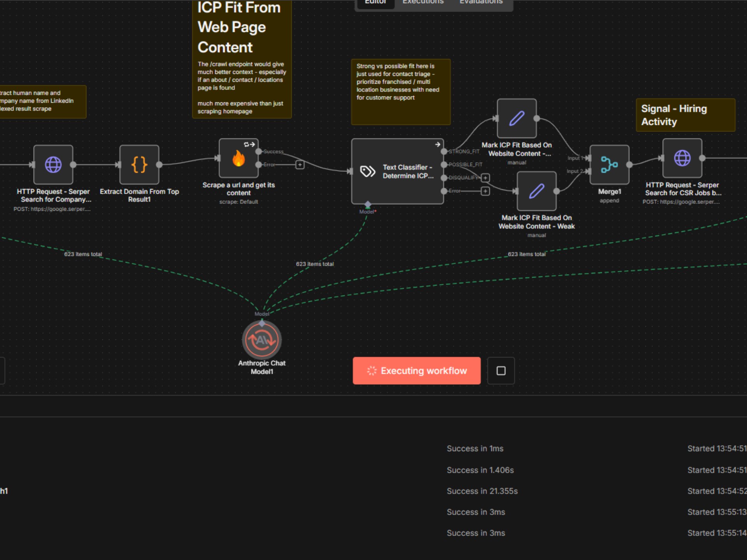Click the globe icon on CSR Jobs HTTP Request node
The height and width of the screenshot is (560, 747).
pyautogui.click(x=682, y=158)
